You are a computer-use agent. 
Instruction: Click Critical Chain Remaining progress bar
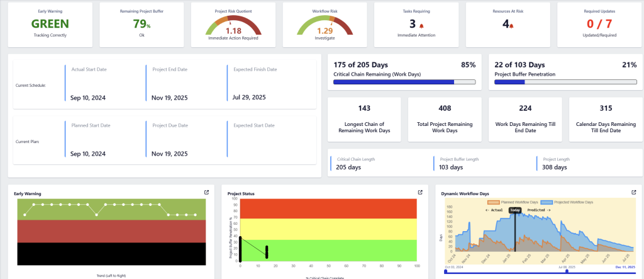tap(404, 82)
